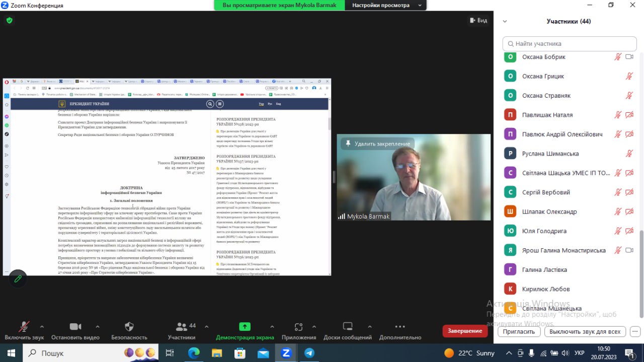Open the encryption shield info icon
644x362 pixels.
9,21
